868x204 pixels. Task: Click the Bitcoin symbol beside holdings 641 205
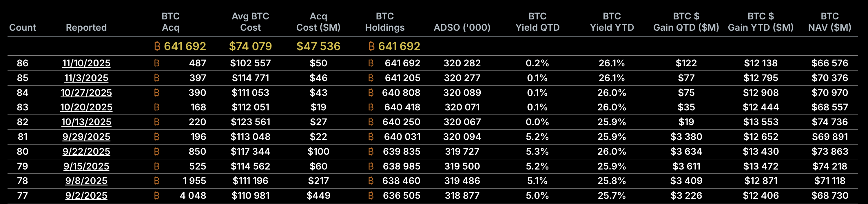click(371, 78)
